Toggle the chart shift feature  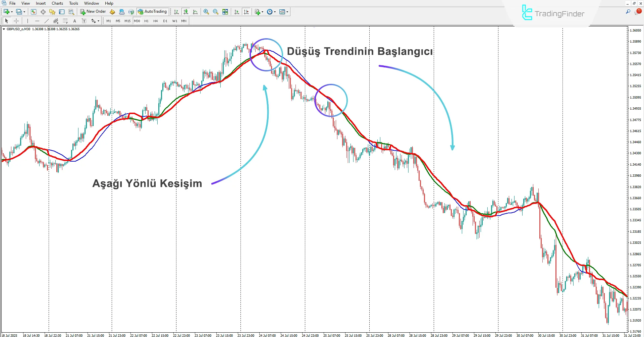pyautogui.click(x=247, y=12)
